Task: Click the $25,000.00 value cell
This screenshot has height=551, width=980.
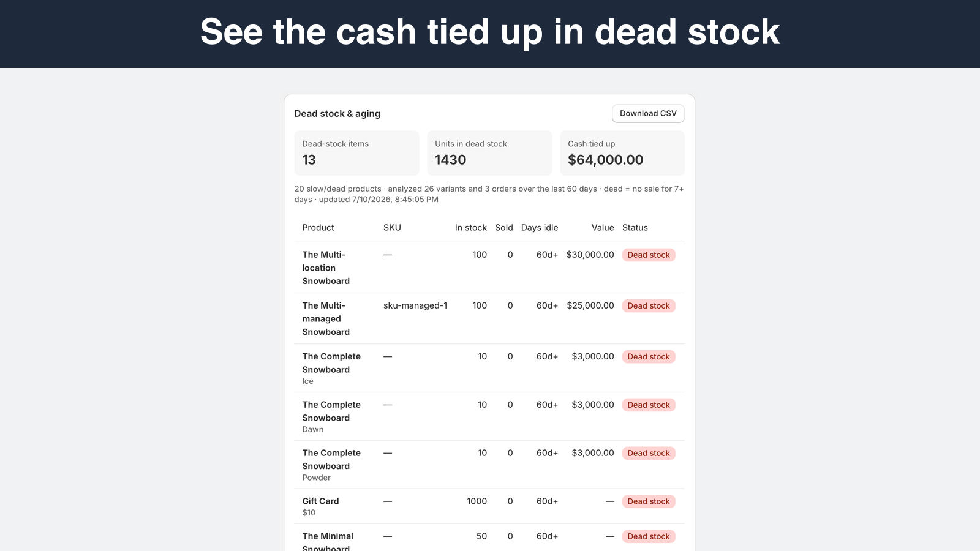Action: [x=590, y=305]
